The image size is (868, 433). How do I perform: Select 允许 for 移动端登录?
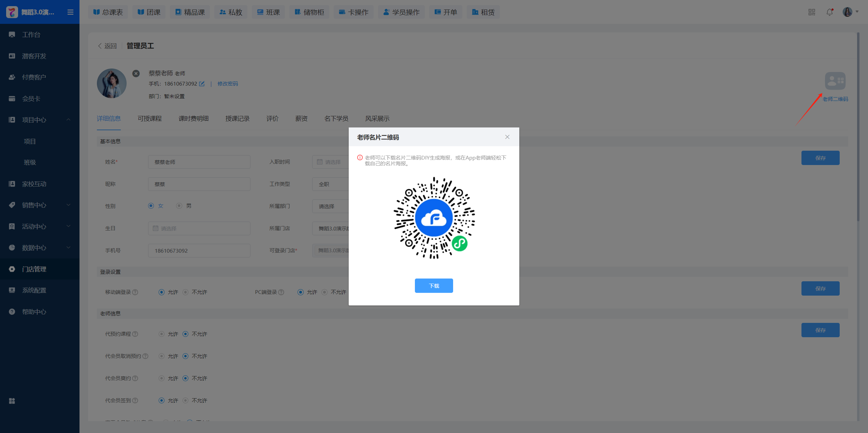[x=161, y=292]
